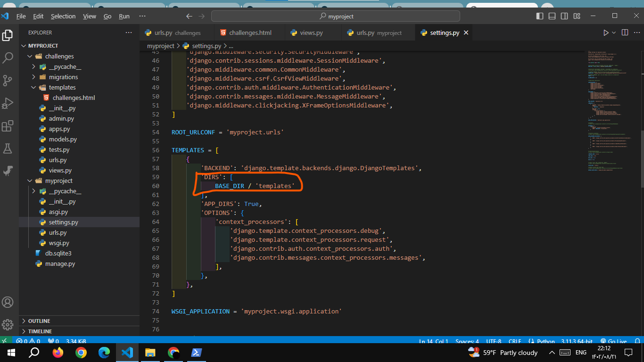
Task: Open the Extensions view
Action: (8, 126)
